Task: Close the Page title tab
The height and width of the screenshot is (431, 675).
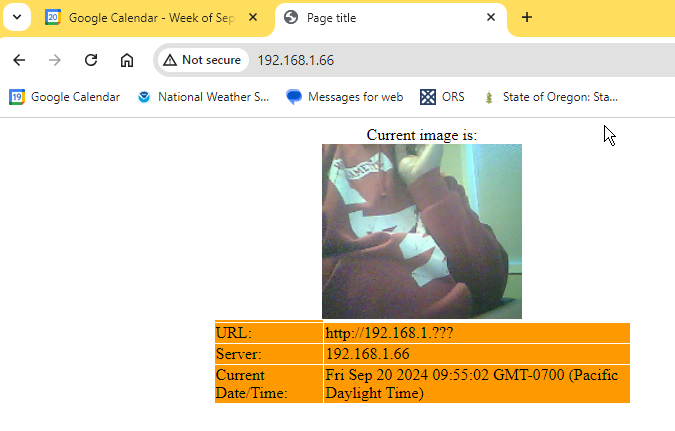Action: pyautogui.click(x=491, y=18)
